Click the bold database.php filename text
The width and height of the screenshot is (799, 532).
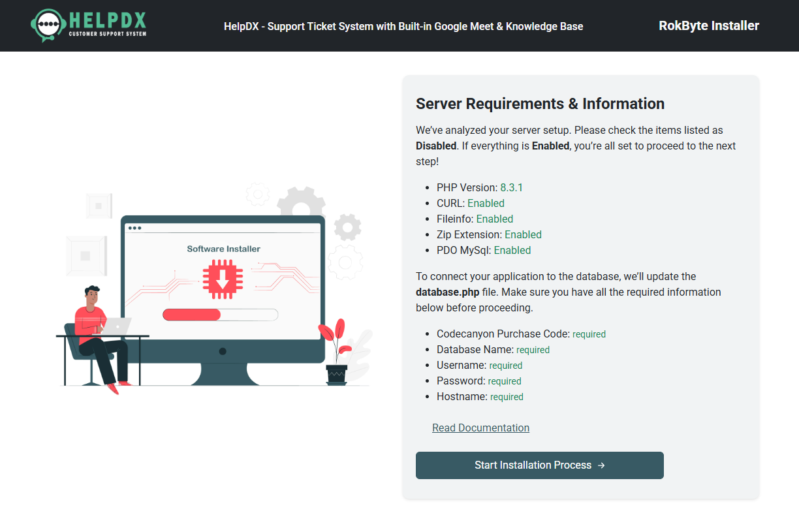click(x=448, y=292)
